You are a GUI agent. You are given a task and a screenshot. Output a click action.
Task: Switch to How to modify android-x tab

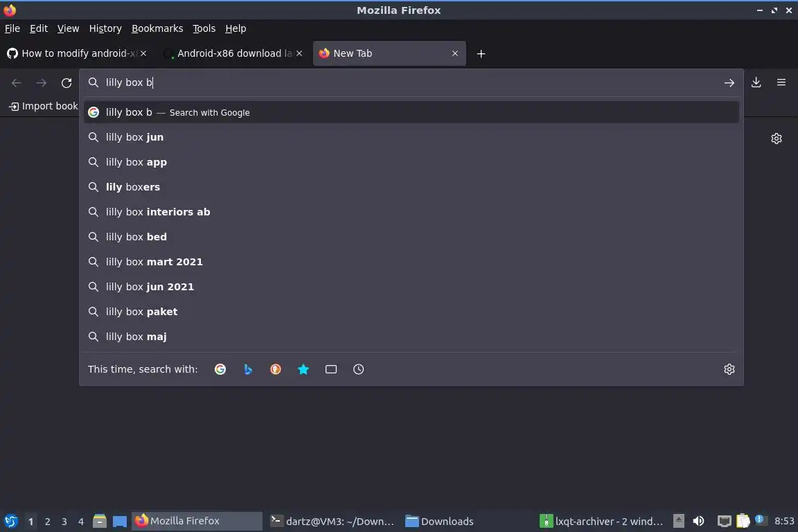coord(78,53)
